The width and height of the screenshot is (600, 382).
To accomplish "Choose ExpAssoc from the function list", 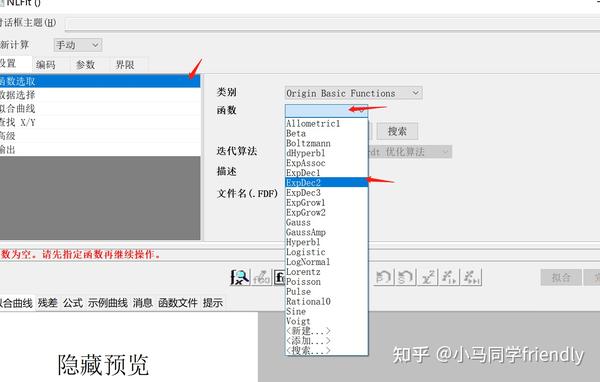I will tap(326, 163).
